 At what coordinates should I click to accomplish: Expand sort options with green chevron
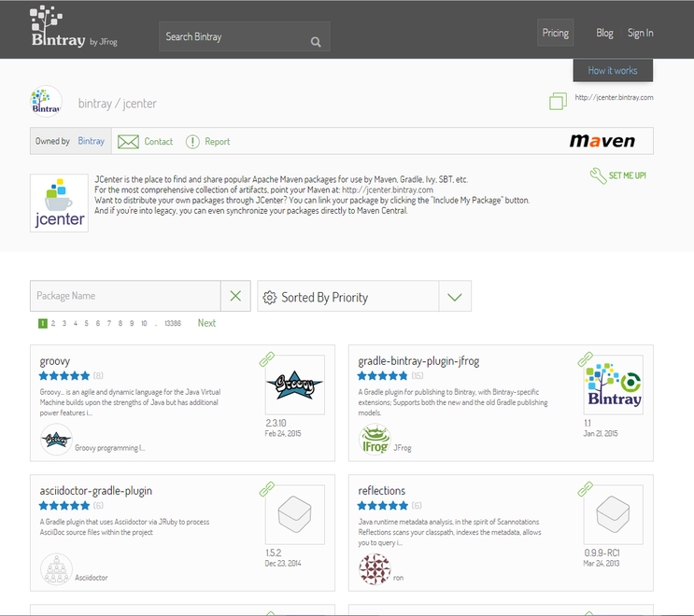coord(455,297)
